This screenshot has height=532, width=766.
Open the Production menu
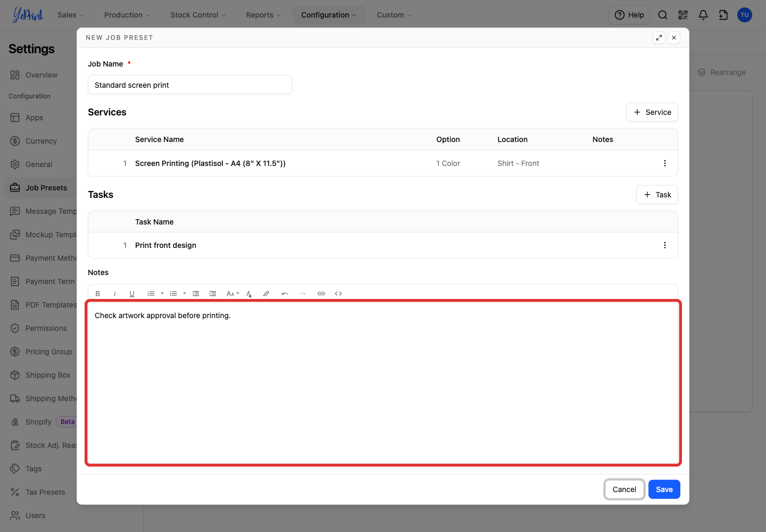[x=127, y=15]
